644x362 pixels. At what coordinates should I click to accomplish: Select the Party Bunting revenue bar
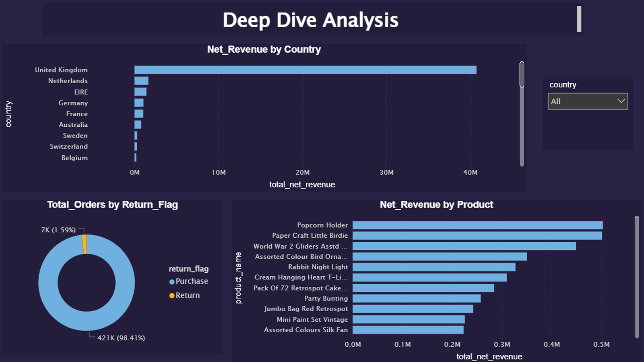(417, 298)
